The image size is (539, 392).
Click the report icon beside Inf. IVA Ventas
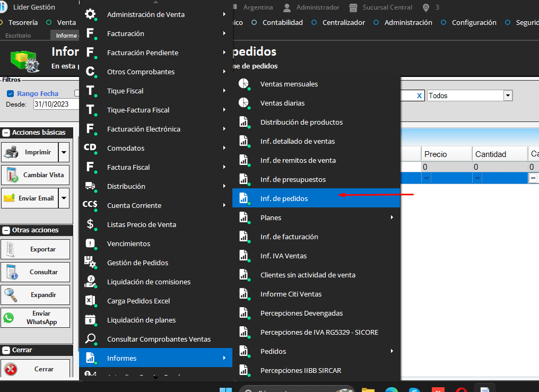click(244, 256)
